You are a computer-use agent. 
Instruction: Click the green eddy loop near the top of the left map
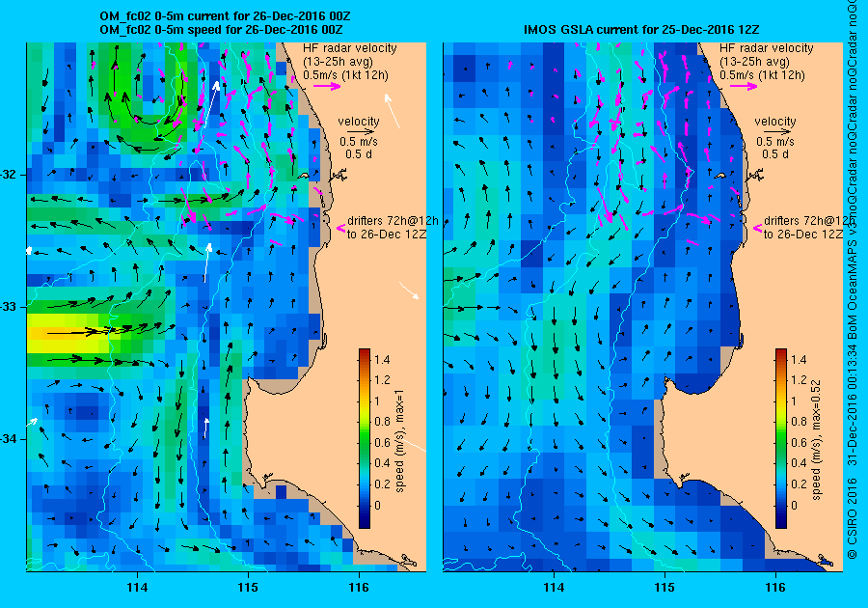(x=147, y=95)
